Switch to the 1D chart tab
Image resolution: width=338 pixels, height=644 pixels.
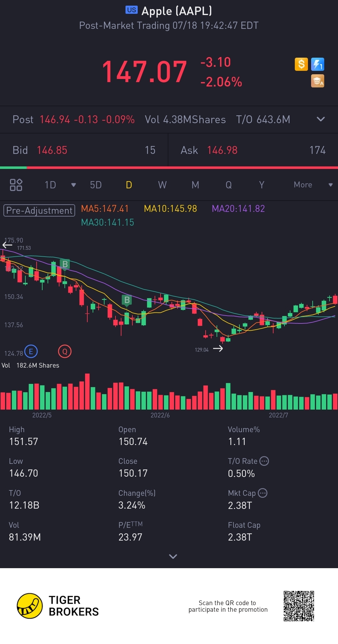(50, 185)
